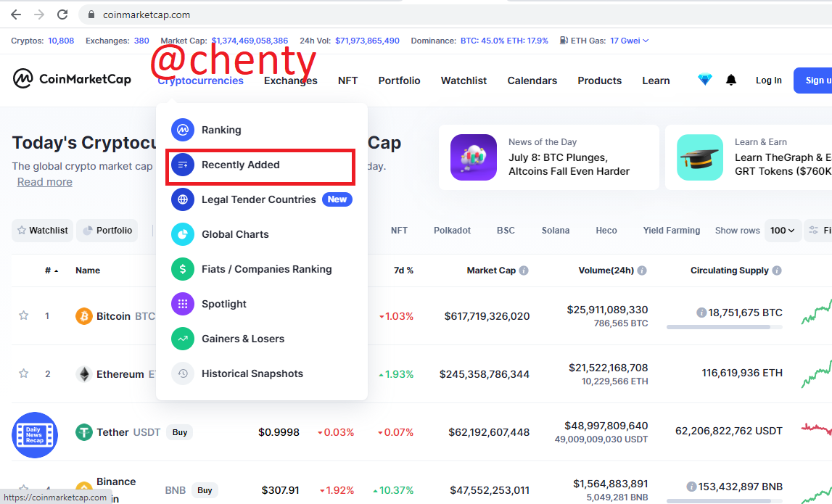Click the Historical Snapshots clock icon
This screenshot has width=832, height=504.
pyautogui.click(x=183, y=373)
